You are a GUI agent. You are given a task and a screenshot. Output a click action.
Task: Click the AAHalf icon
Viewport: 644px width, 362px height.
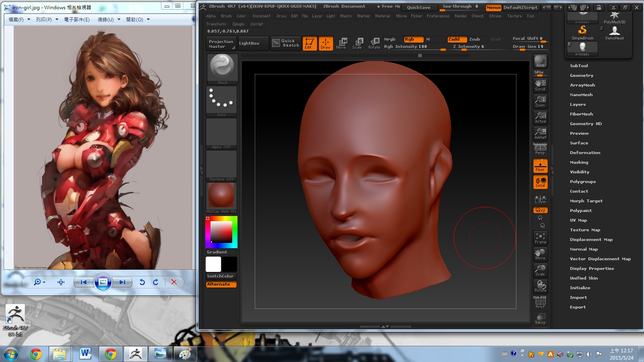[x=540, y=133]
